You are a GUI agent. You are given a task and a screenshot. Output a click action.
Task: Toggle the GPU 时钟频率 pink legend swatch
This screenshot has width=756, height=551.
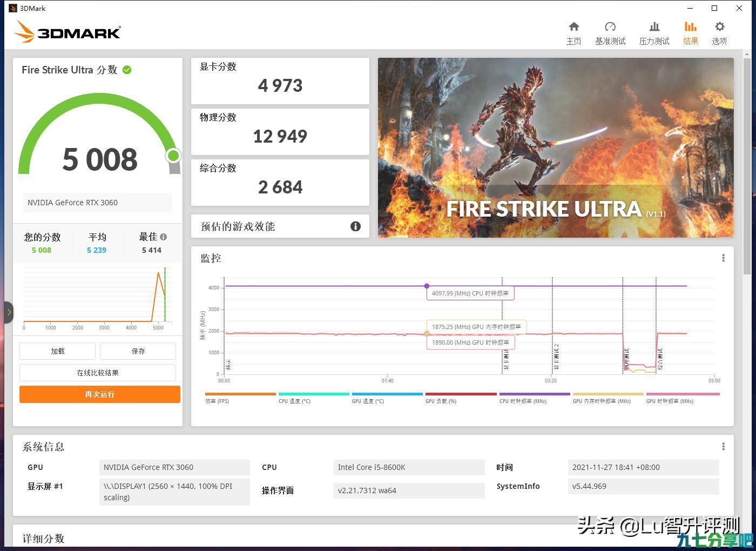pyautogui.click(x=683, y=394)
